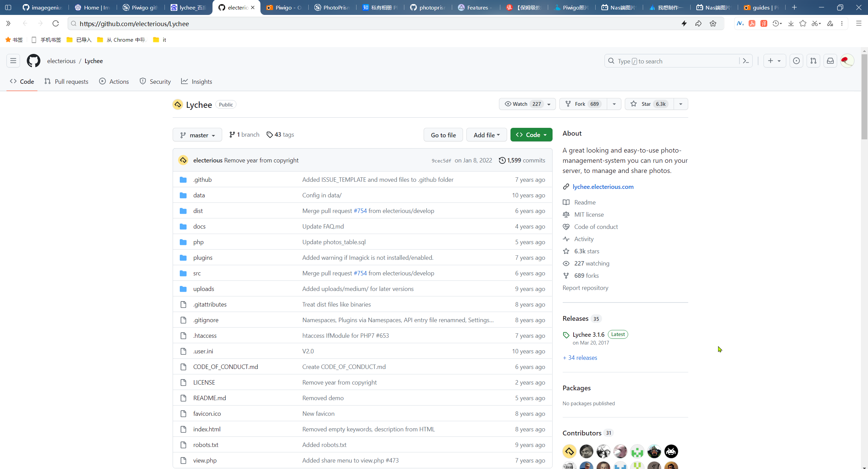Open the plugins folder
Image resolution: width=868 pixels, height=469 pixels.
pos(203,258)
